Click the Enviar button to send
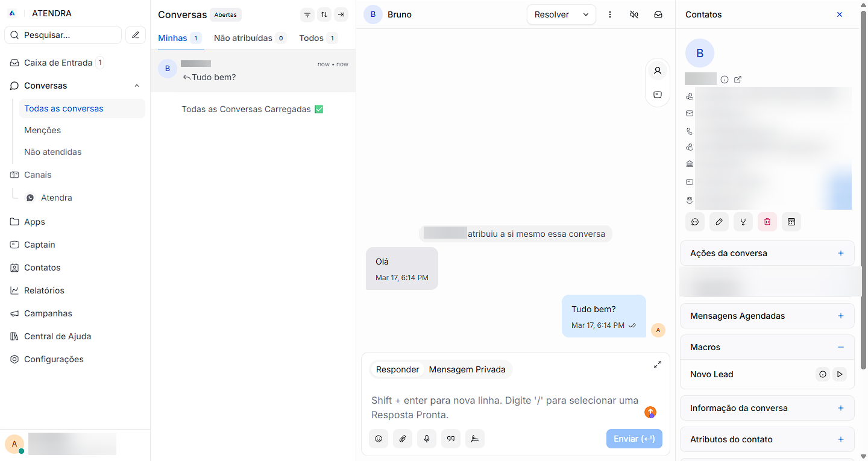Image resolution: width=868 pixels, height=461 pixels. coord(634,439)
